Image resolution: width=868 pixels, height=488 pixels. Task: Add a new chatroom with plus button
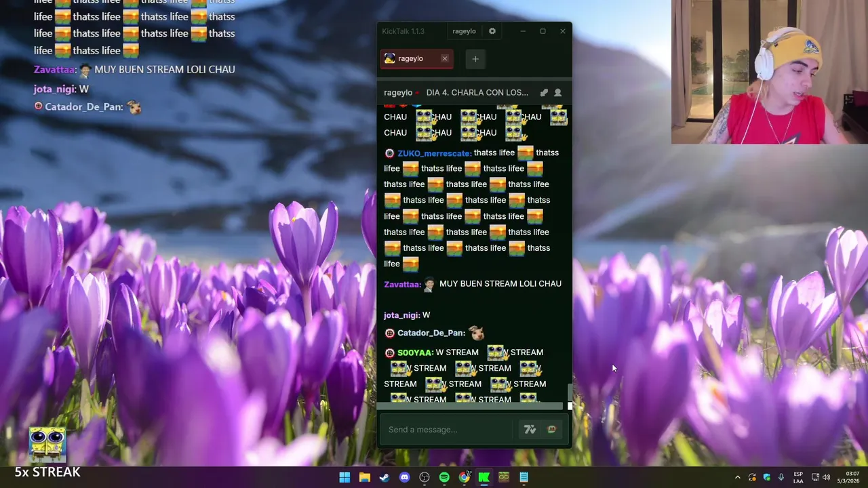475,59
